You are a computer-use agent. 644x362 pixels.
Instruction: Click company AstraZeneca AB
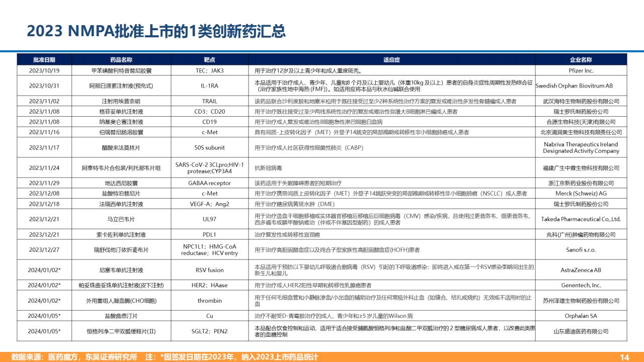pos(581,270)
